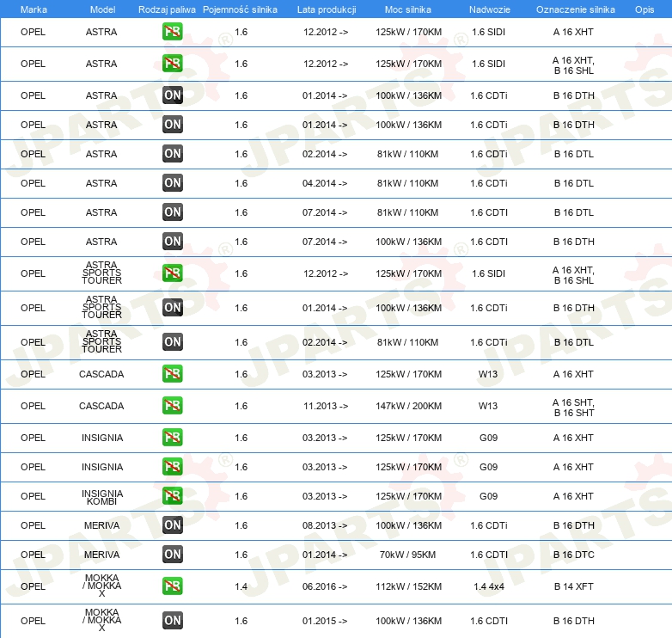Screen dimensions: 672x638
Task: Click the petrol icon for INSIGNIA KOMBI
Action: [x=172, y=496]
